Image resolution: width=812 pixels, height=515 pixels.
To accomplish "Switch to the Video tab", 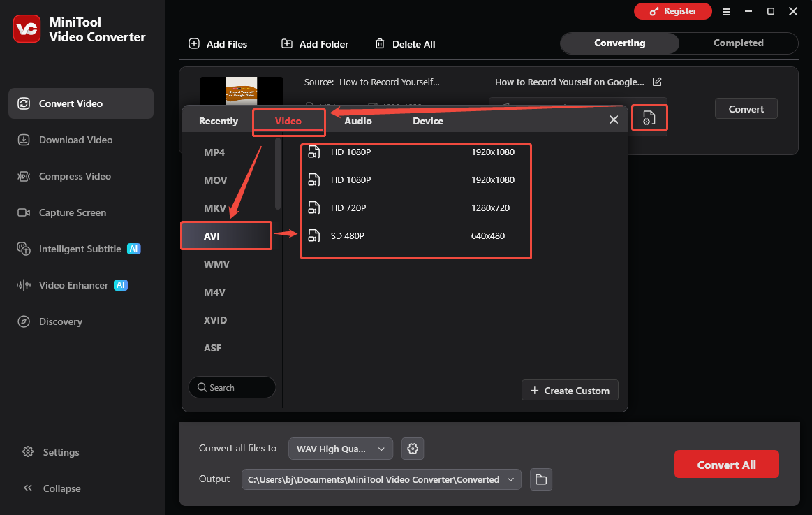I will 288,121.
